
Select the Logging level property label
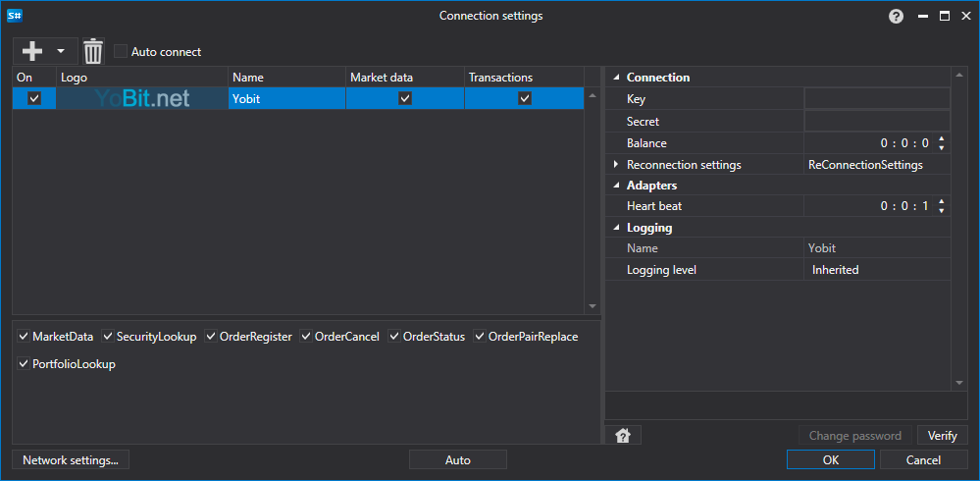click(x=661, y=270)
